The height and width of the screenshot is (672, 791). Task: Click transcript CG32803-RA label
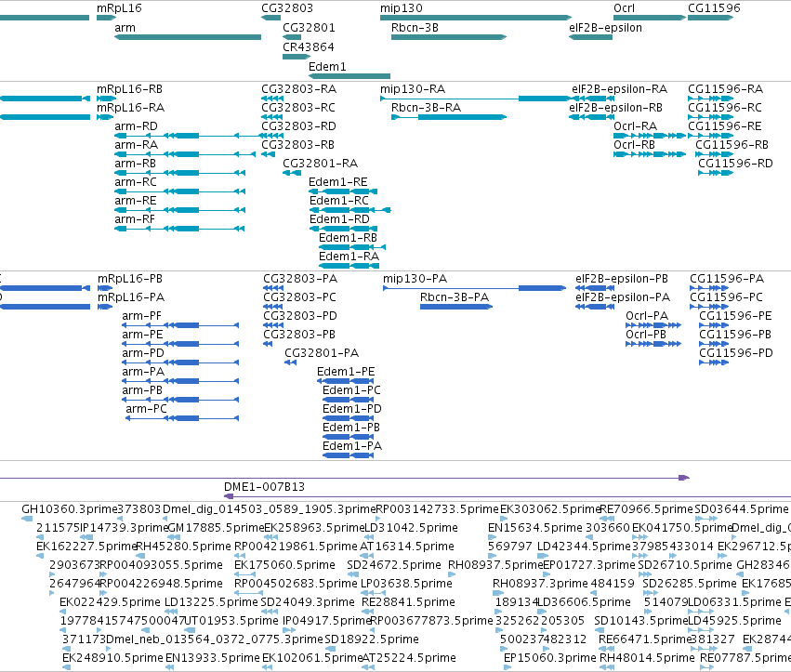(298, 89)
